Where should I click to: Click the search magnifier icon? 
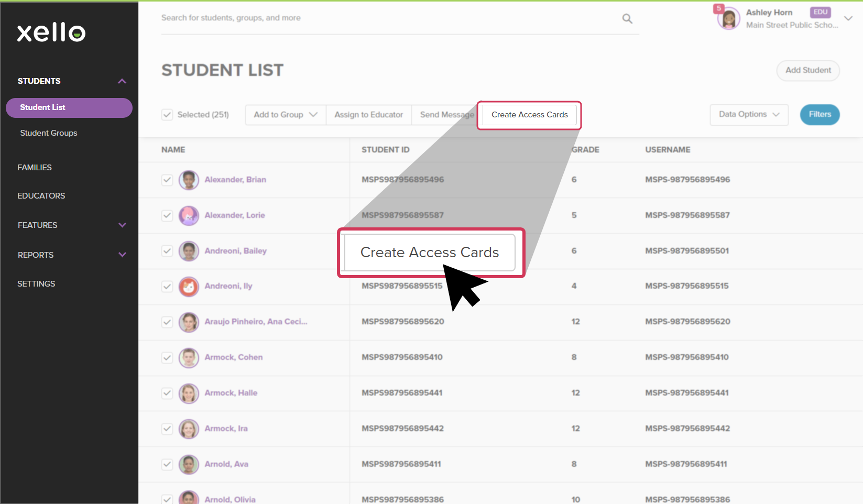(627, 19)
